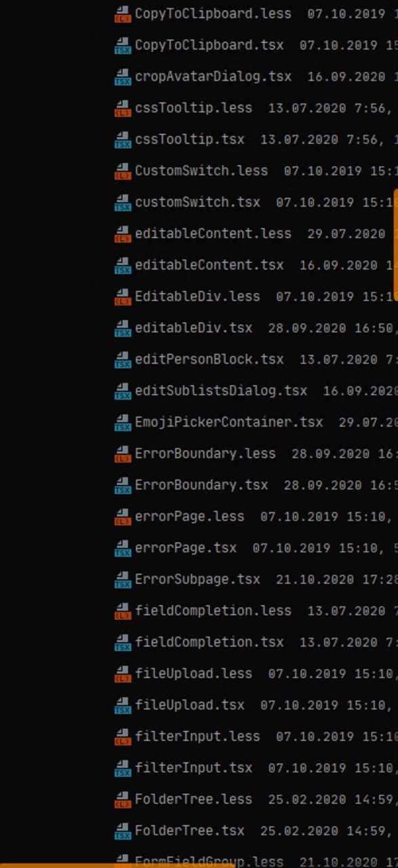Click the ErrorBoundary.tsx file icon
Screen dimensions: 398x868
point(123,485)
